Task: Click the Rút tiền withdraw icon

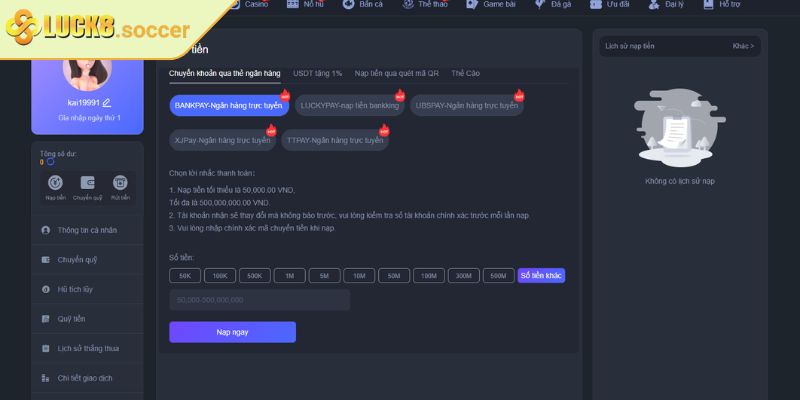Action: point(120,183)
